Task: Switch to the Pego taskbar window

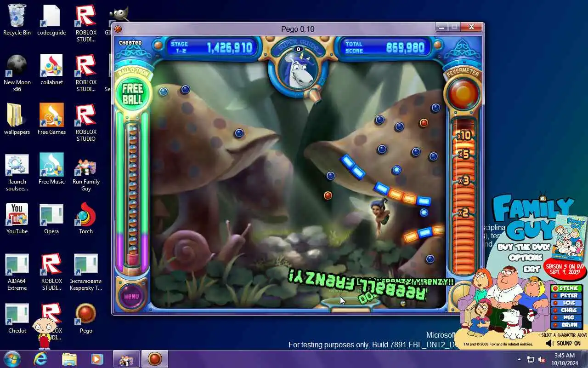Action: click(154, 359)
